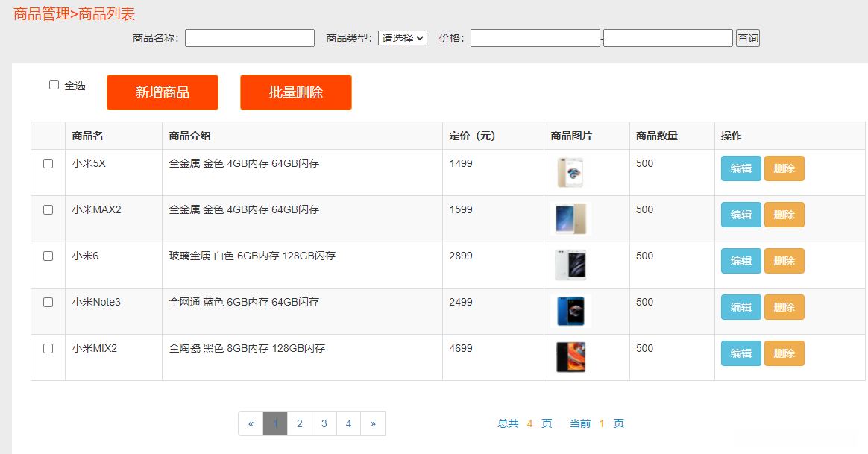Open the 小米5X product image thumbnail

(570, 172)
